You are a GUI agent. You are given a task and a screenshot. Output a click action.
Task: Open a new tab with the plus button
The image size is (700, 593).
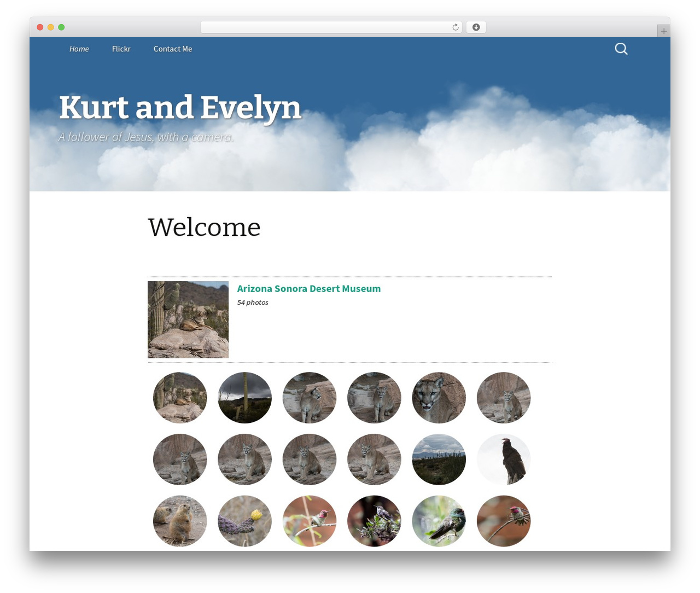click(x=663, y=31)
